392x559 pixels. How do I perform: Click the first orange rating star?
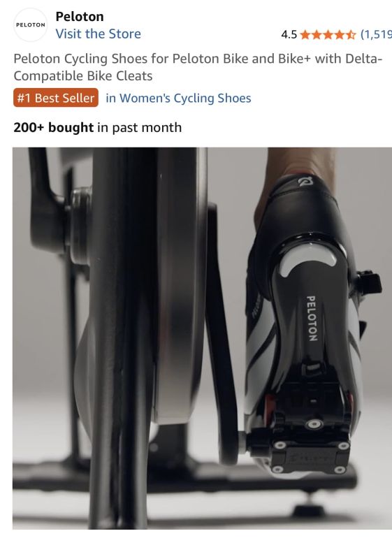(x=305, y=34)
